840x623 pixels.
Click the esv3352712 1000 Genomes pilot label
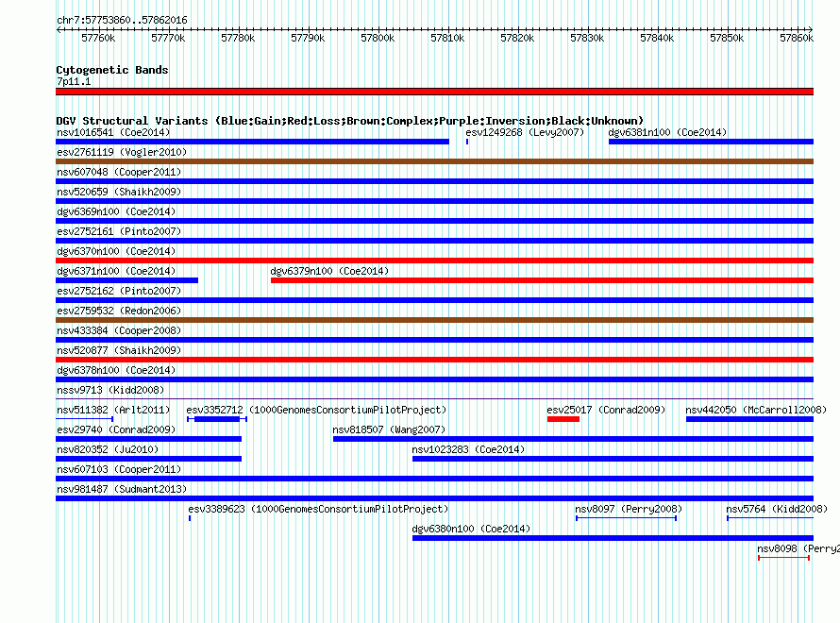click(316, 410)
